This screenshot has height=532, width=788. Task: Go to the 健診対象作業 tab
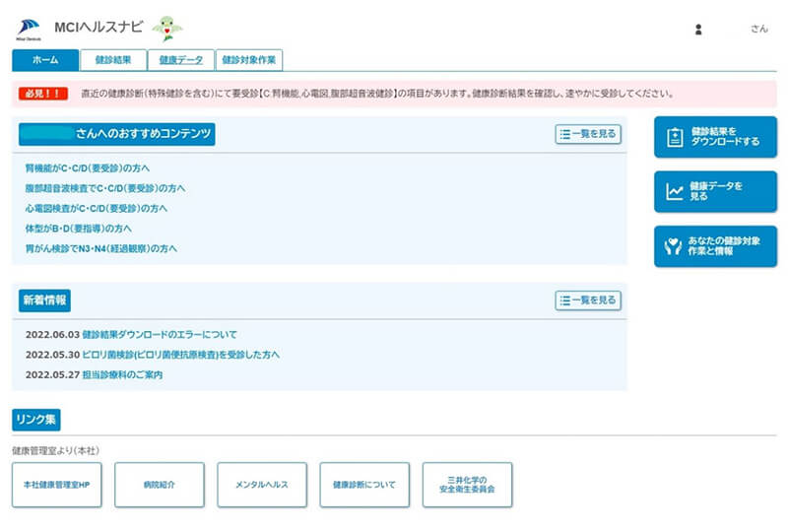point(249,60)
